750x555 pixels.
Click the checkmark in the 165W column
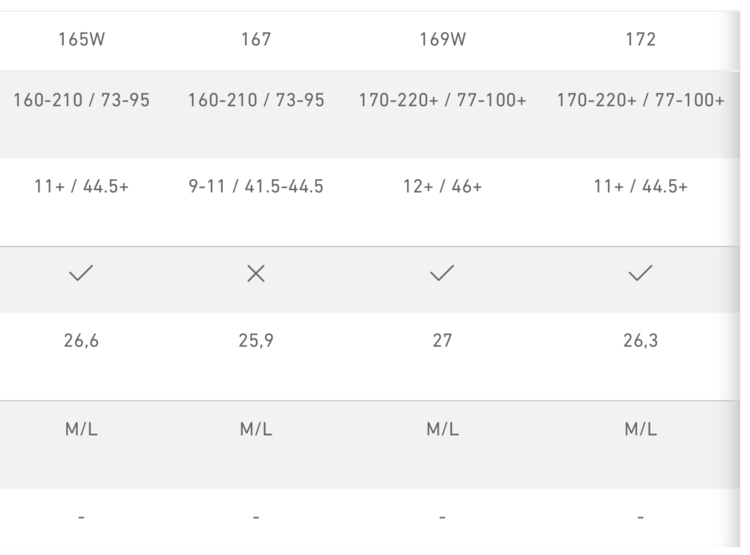81,274
